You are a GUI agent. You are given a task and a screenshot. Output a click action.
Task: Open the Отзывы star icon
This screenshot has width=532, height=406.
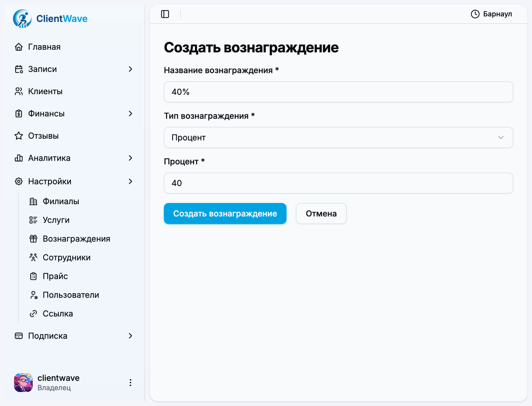(19, 136)
